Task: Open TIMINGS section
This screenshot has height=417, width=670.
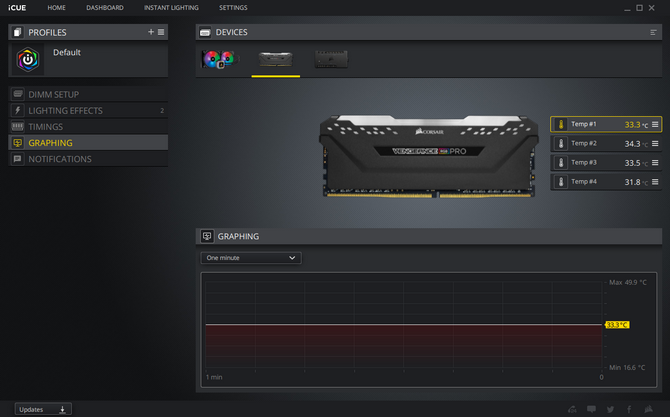Action: click(x=88, y=127)
